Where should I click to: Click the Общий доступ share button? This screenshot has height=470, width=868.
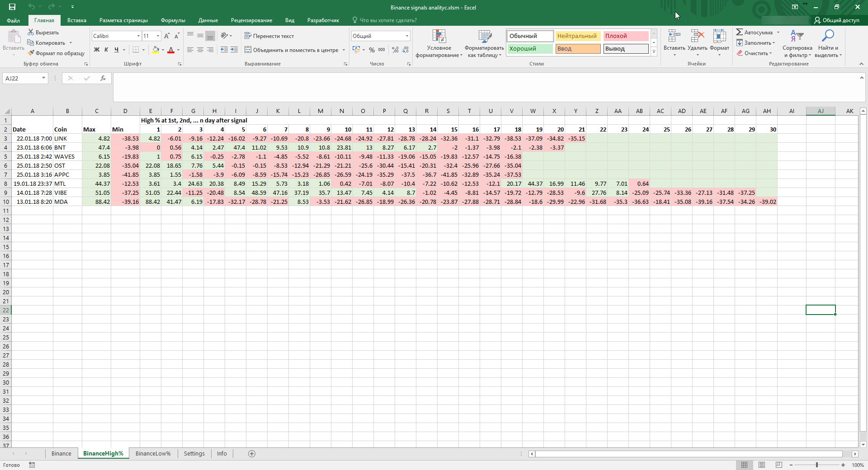(x=836, y=20)
